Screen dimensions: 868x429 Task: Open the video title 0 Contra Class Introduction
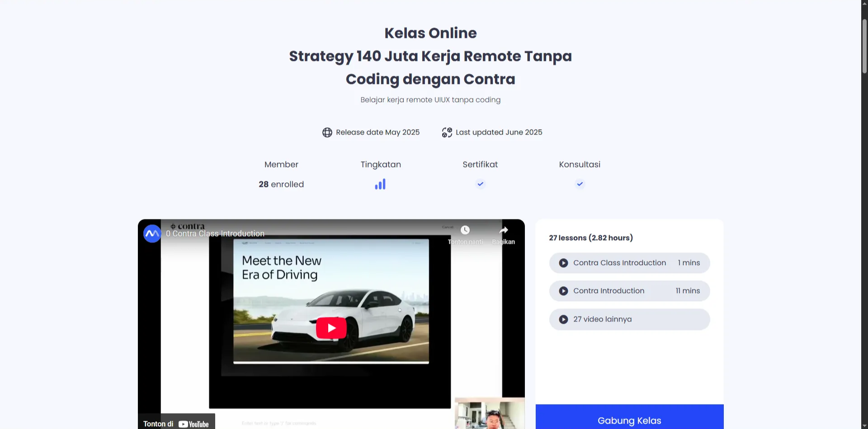pyautogui.click(x=215, y=233)
